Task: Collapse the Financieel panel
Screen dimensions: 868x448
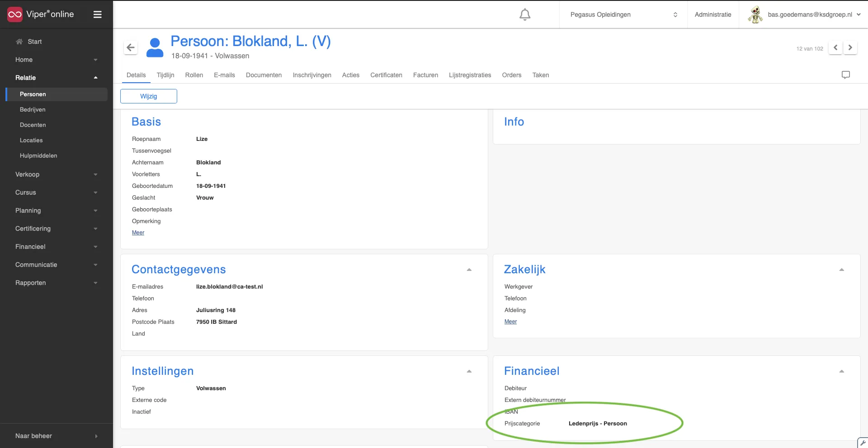Action: click(841, 371)
